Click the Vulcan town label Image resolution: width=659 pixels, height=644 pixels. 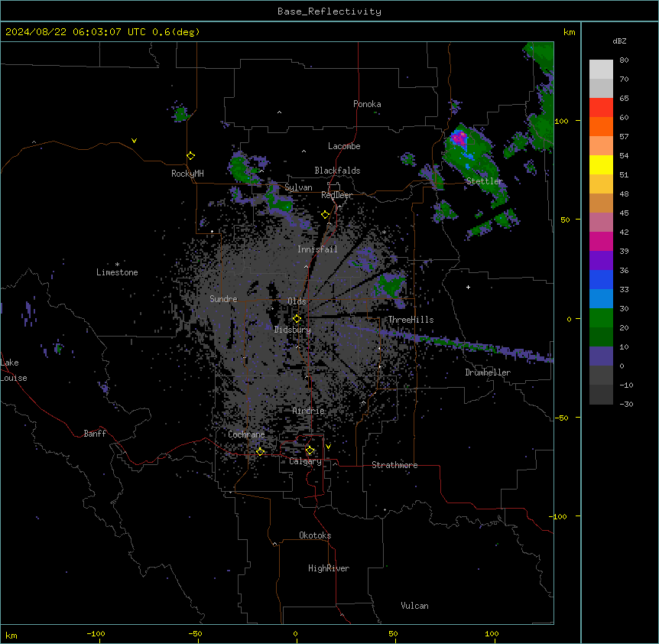[x=414, y=606]
